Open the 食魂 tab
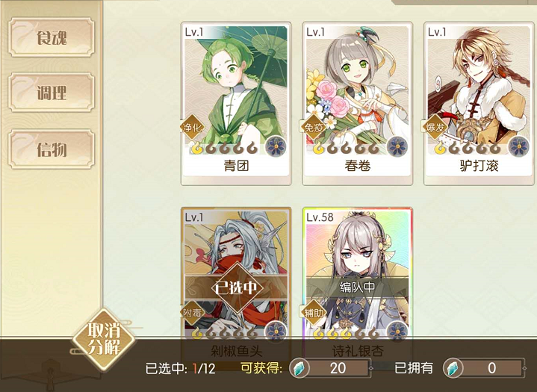This screenshot has height=392, width=537. 52,37
